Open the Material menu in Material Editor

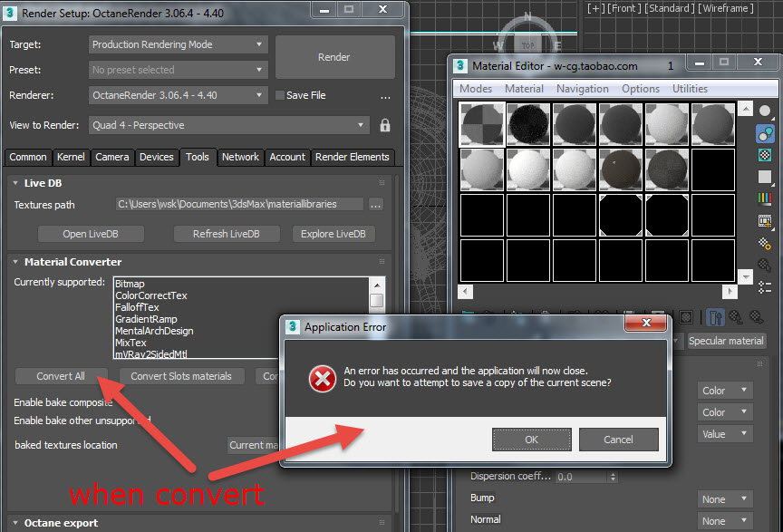coord(524,89)
